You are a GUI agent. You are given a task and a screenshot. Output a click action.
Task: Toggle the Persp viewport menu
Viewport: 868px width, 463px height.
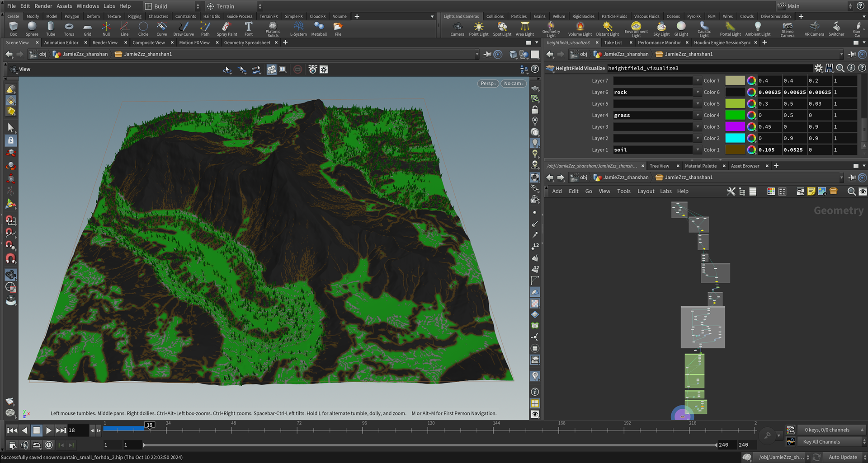[488, 84]
